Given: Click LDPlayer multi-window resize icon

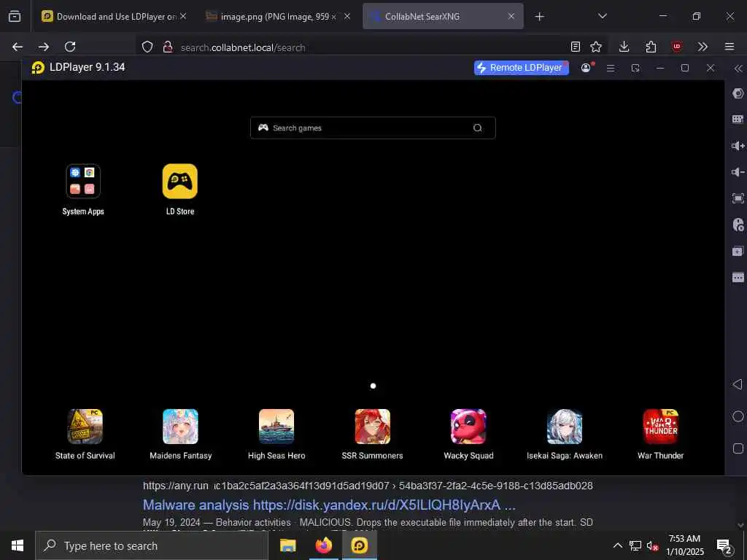Looking at the screenshot, I should click(635, 68).
